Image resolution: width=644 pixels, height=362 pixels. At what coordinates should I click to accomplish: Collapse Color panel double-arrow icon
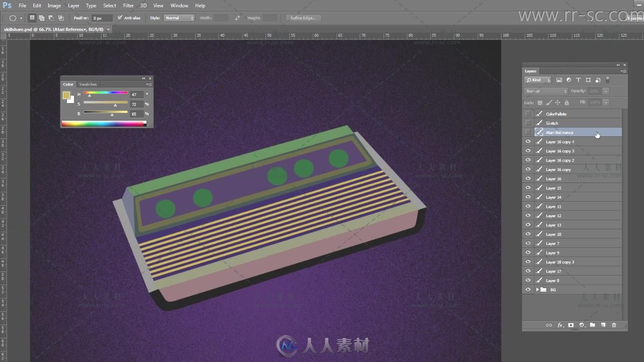tap(143, 78)
